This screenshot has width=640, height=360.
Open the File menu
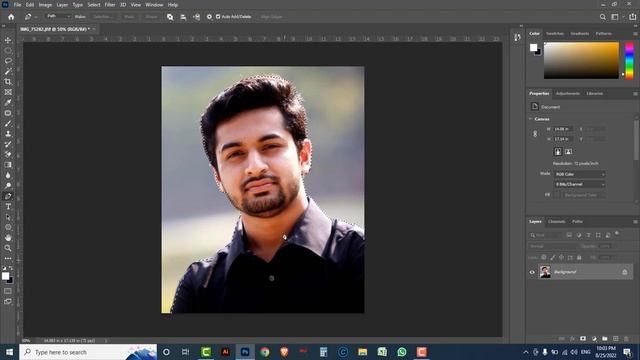(18, 5)
